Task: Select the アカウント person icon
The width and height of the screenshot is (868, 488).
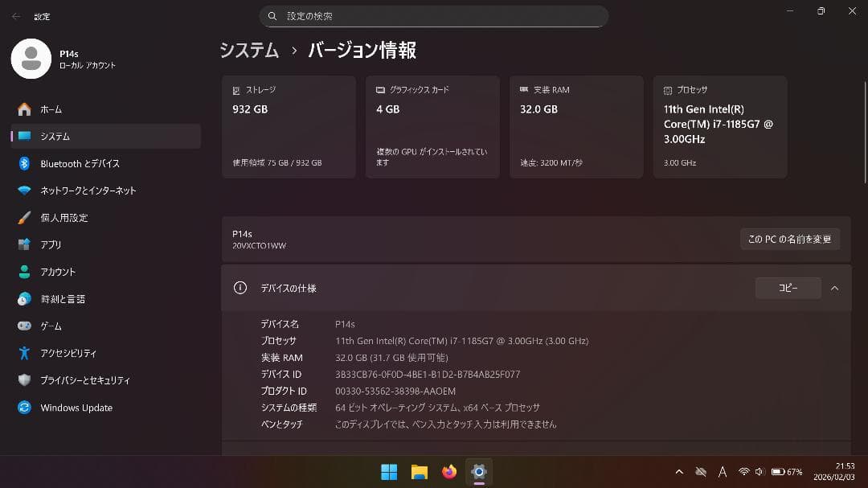Action: 26,272
